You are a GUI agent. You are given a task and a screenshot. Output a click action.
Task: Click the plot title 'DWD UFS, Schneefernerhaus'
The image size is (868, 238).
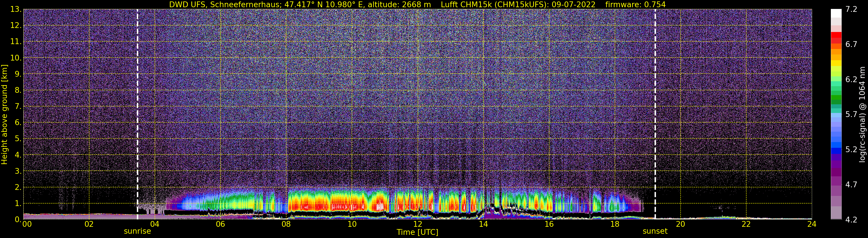point(225,4)
